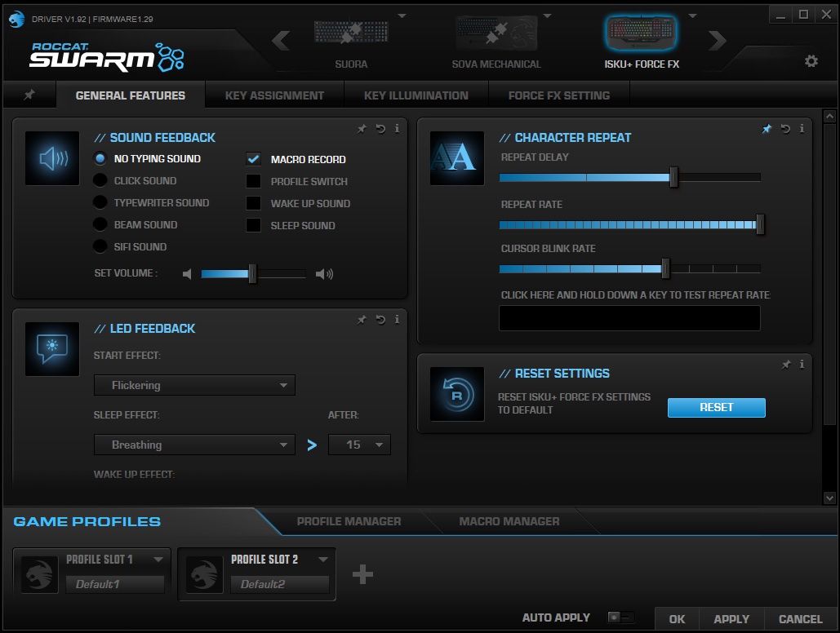This screenshot has width=840, height=633.
Task: Pin the LED Feedback panel
Action: coord(362,320)
